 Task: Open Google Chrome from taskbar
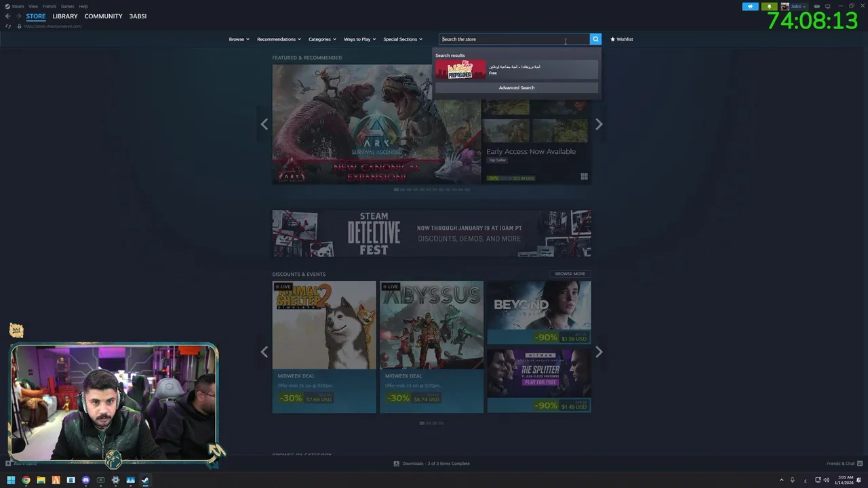point(26,480)
